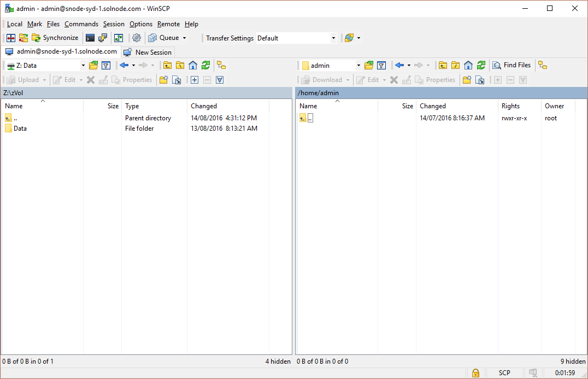Viewport: 588px width, 379px height.
Task: Go to local root directory icon
Action: [180, 65]
